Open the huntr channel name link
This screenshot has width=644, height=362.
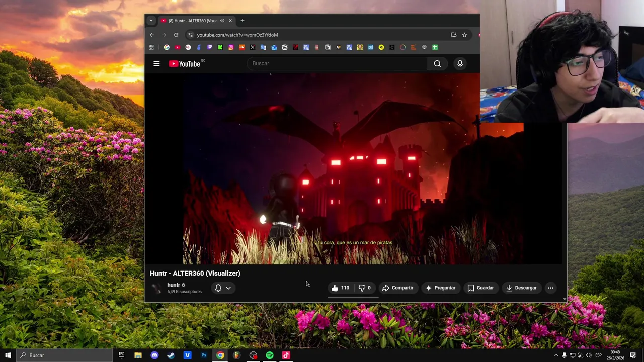[x=174, y=285]
